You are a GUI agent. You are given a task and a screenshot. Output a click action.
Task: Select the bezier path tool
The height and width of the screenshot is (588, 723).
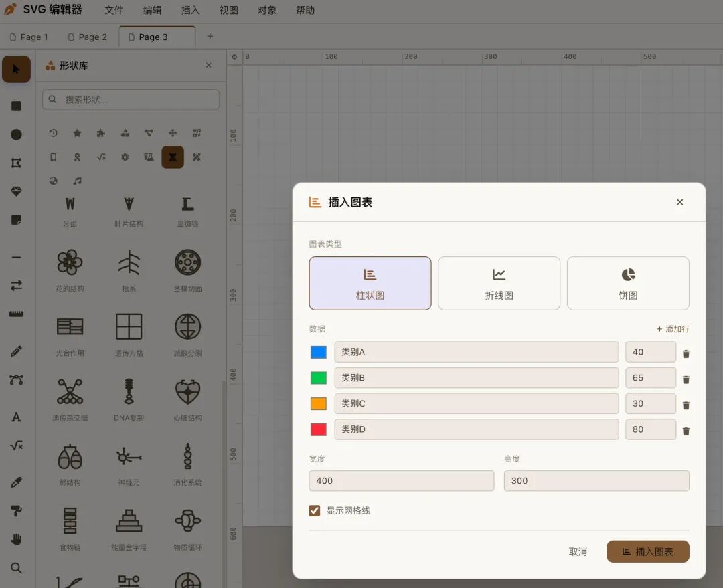tap(16, 380)
